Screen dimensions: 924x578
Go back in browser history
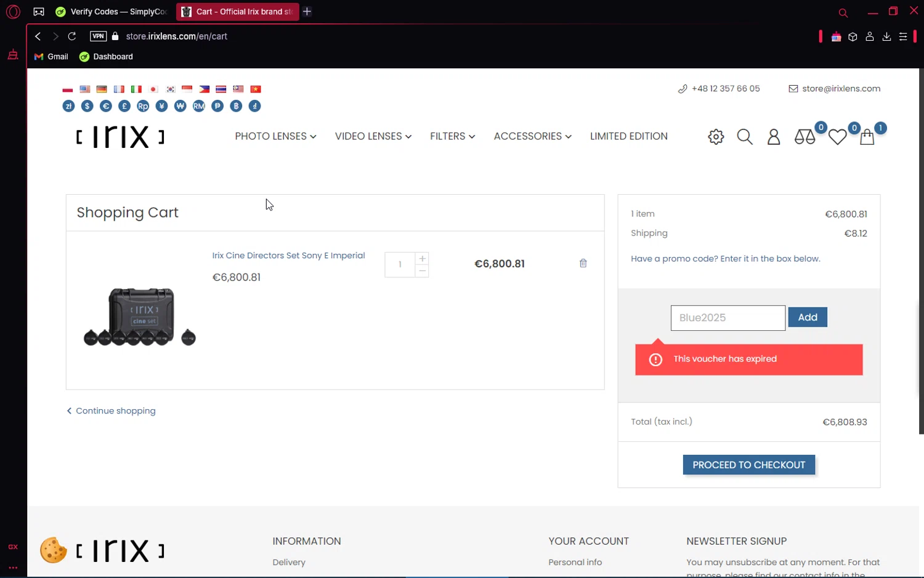[x=38, y=36]
